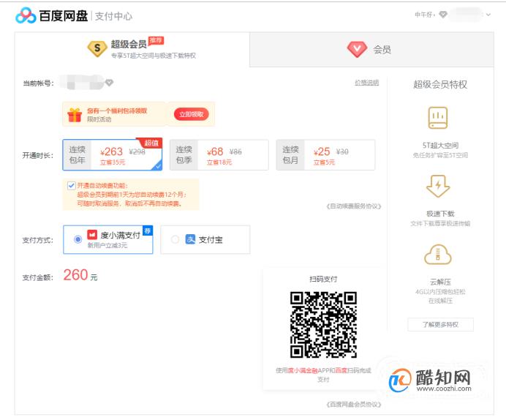
Task: Click the 新用户立减3元 text
Action: click(x=107, y=245)
